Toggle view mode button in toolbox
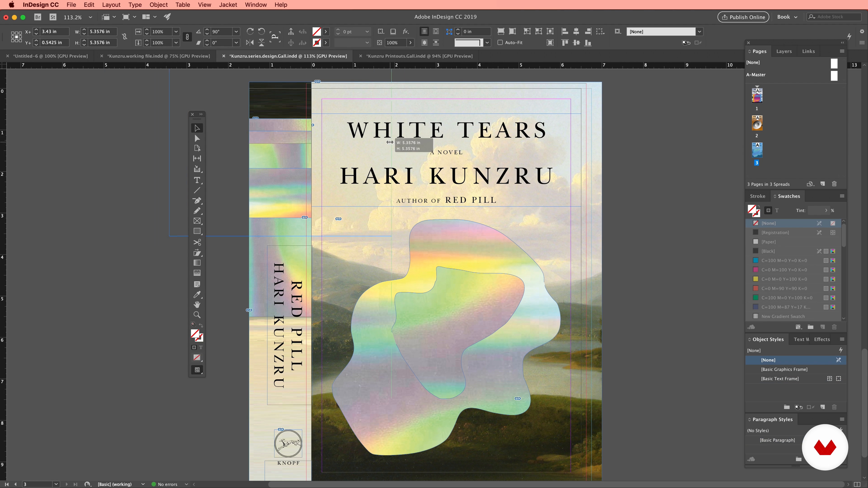The width and height of the screenshot is (868, 488). pos(197,370)
